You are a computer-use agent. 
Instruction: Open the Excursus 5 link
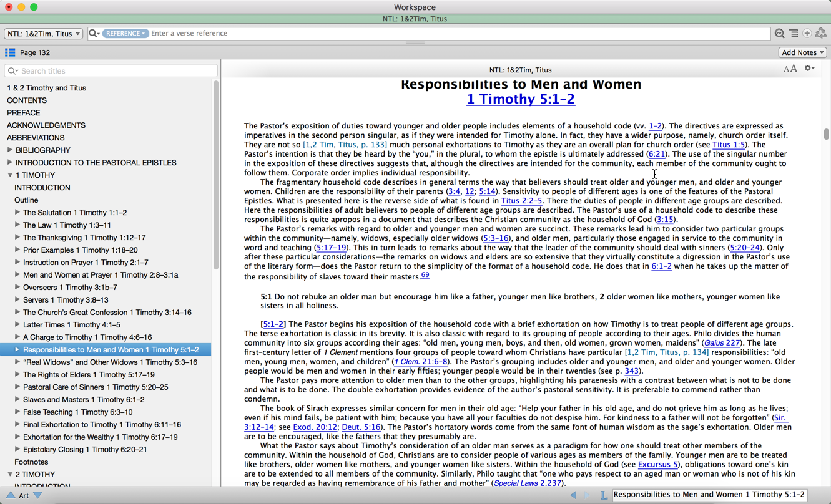click(x=658, y=465)
